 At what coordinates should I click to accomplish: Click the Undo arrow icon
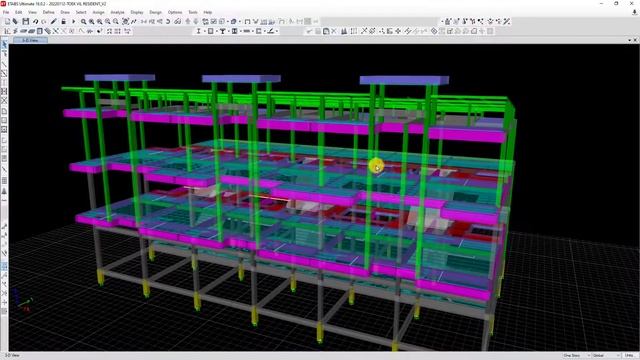click(36, 21)
